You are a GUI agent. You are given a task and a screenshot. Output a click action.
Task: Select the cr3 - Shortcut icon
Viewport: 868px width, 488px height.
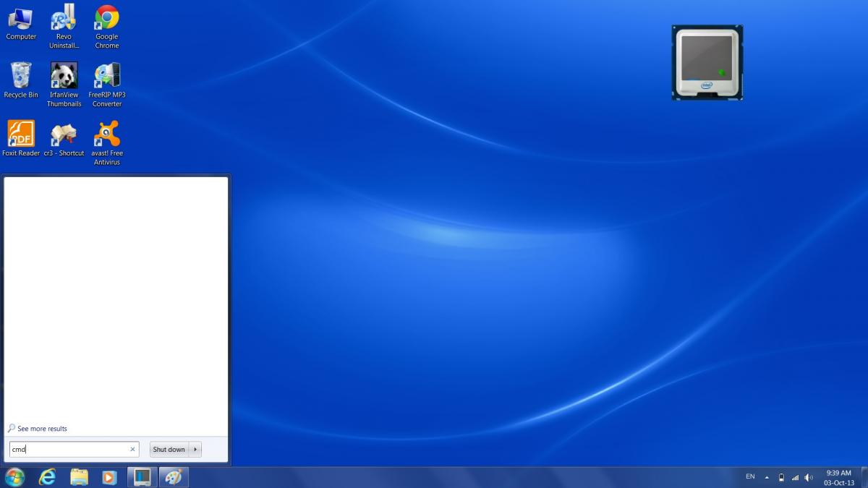(64, 139)
